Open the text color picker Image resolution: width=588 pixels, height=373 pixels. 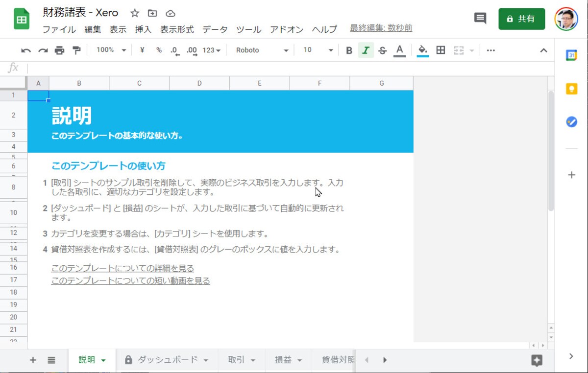(399, 50)
